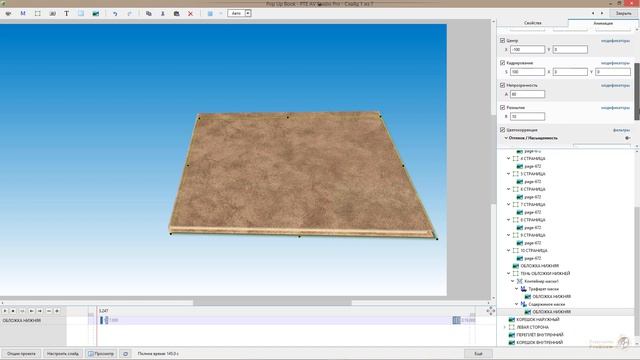This screenshot has height=360, width=640.
Task: Click the Cut icon in toolbar
Action: [162, 13]
